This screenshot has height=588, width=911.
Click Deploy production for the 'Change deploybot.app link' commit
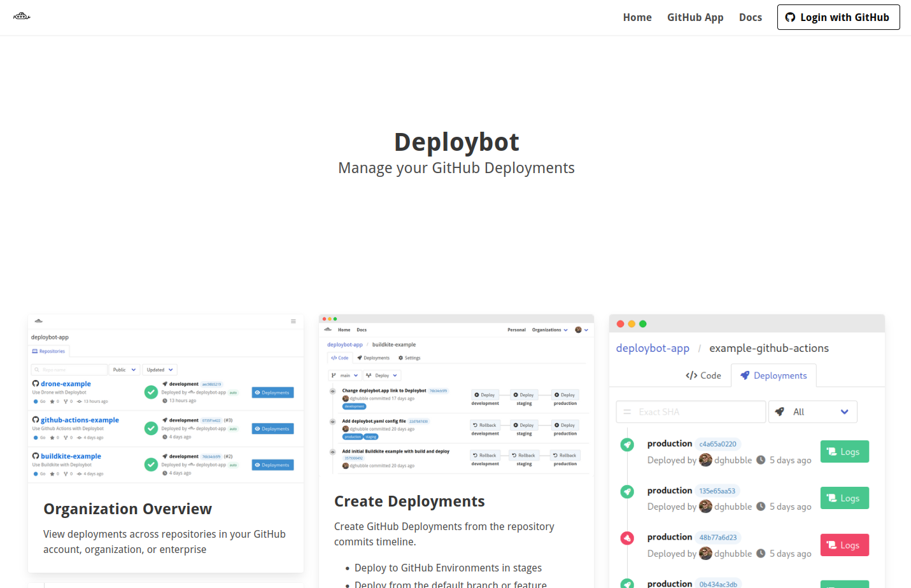click(x=565, y=395)
